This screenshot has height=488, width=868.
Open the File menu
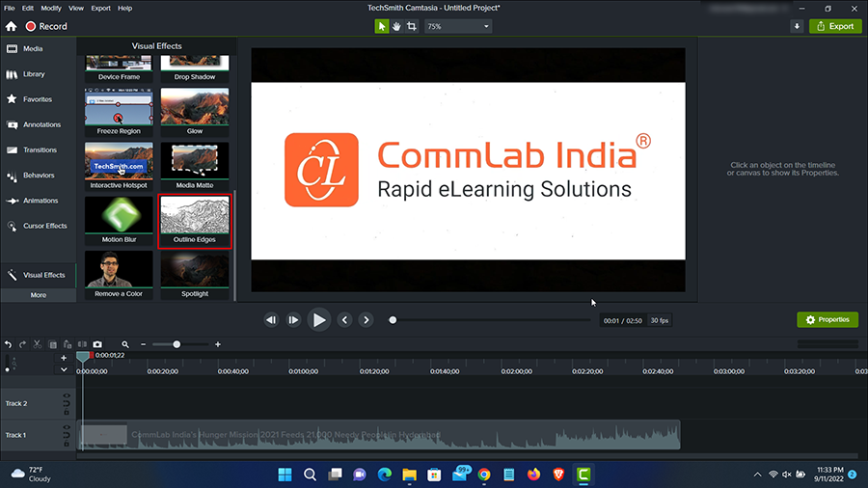(10, 8)
